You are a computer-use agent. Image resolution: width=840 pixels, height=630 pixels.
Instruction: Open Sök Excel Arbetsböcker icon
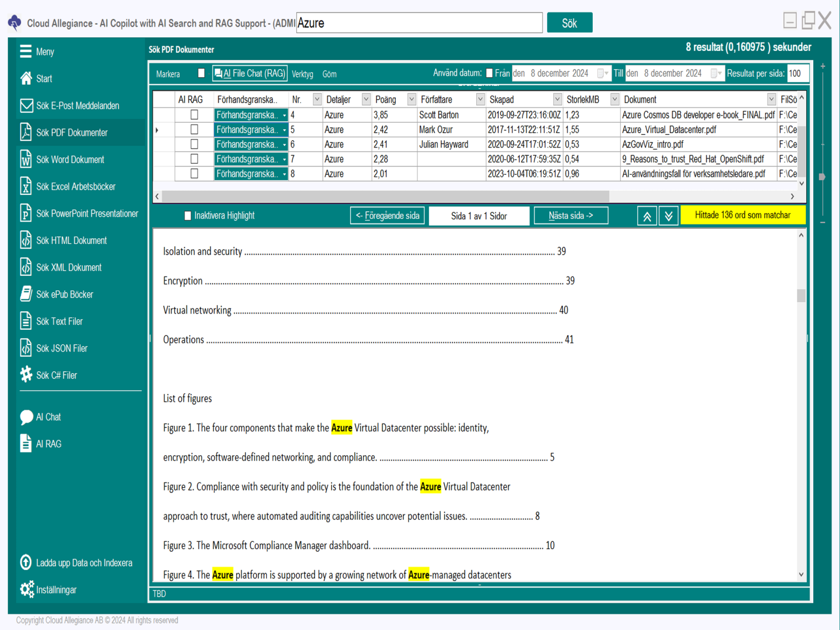pos(26,186)
